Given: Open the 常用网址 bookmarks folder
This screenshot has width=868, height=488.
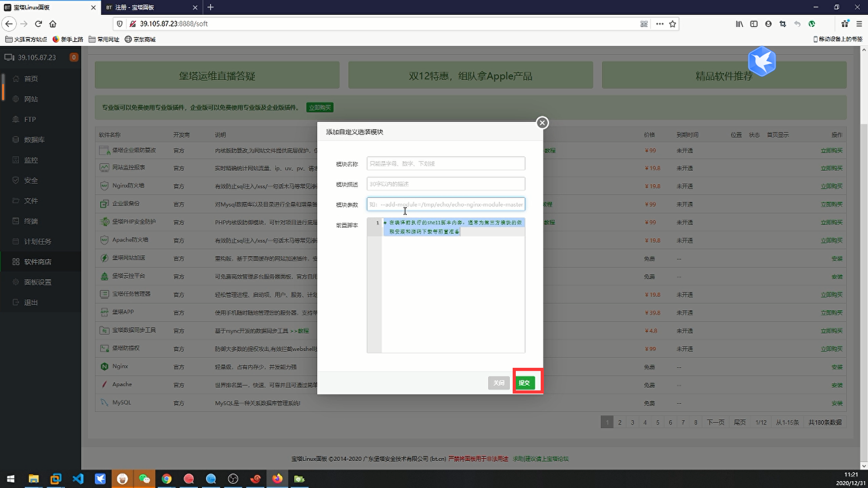Looking at the screenshot, I should click(x=104, y=39).
